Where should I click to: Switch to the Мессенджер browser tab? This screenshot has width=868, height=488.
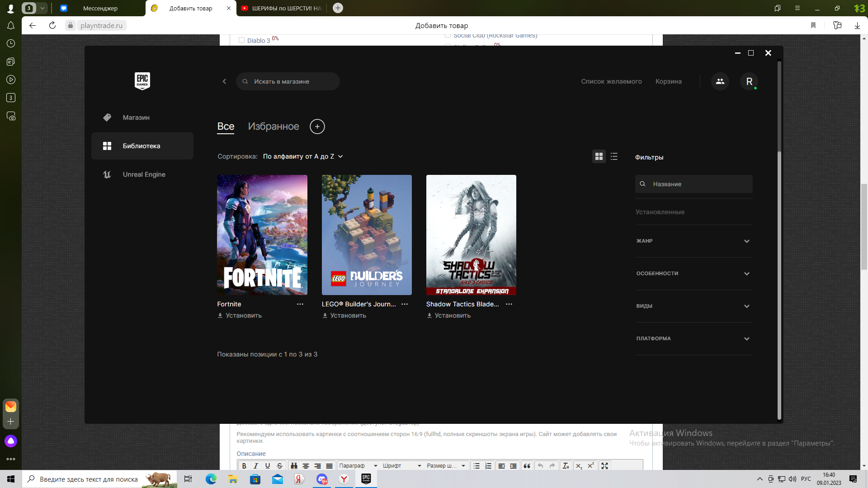tap(100, 8)
